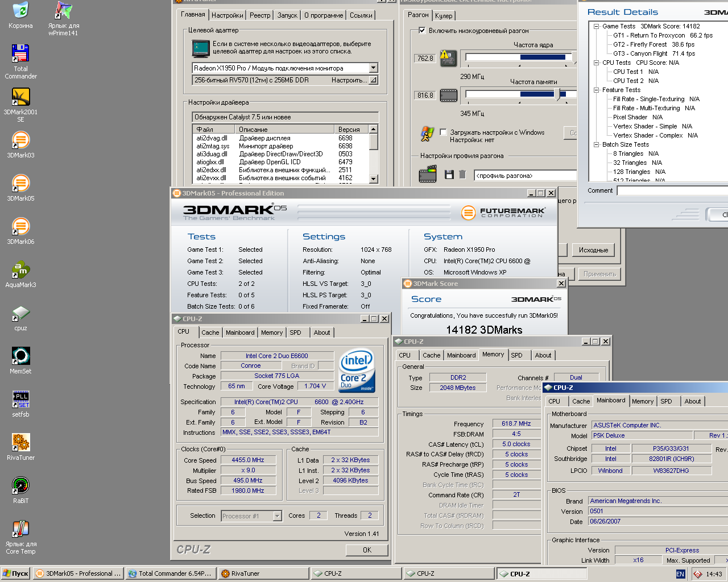The width and height of the screenshot is (728, 582).
Task: Click the memory chip icon beside 816.8
Action: 448,95
